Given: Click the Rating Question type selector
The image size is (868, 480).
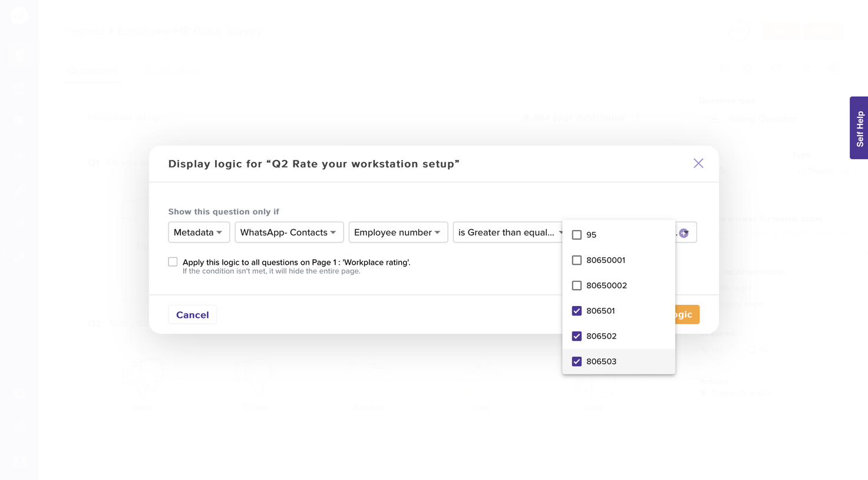Looking at the screenshot, I should tap(761, 119).
